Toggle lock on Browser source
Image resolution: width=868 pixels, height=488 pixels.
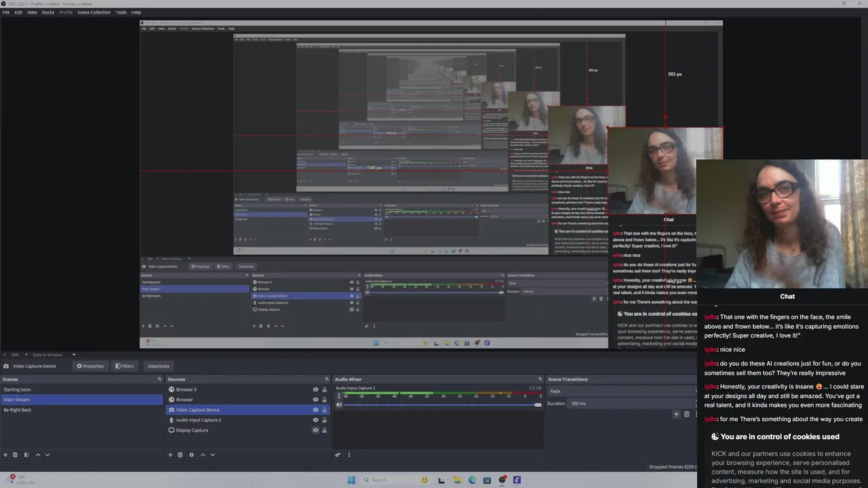tap(324, 400)
